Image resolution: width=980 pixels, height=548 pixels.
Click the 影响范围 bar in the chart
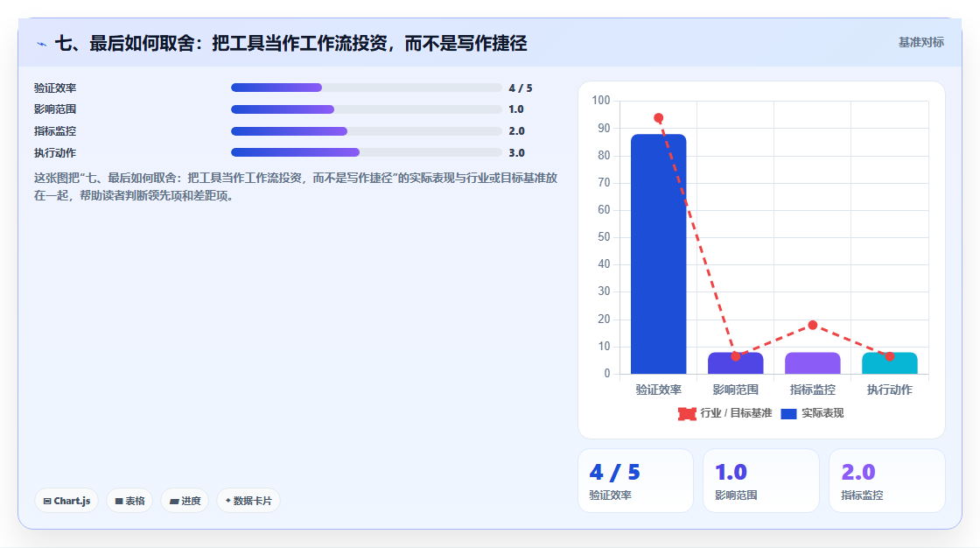[x=736, y=363]
